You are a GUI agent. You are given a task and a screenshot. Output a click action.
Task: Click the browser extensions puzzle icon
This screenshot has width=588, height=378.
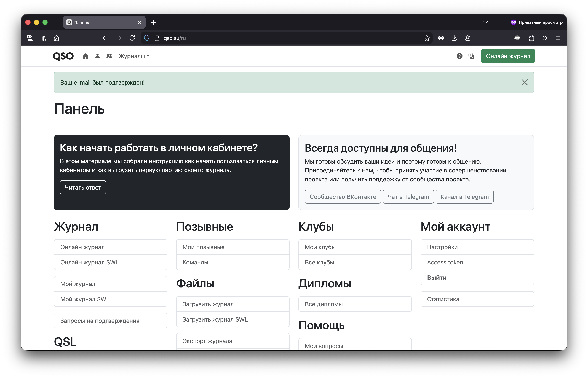click(x=531, y=38)
